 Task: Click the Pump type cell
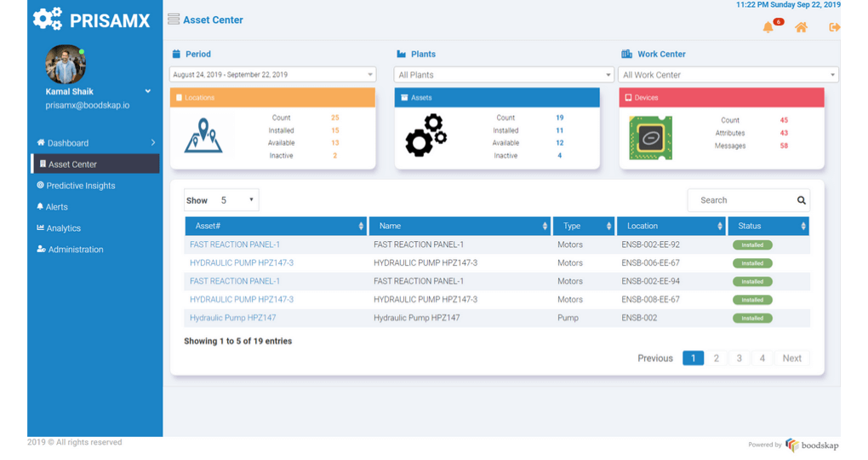(x=568, y=318)
